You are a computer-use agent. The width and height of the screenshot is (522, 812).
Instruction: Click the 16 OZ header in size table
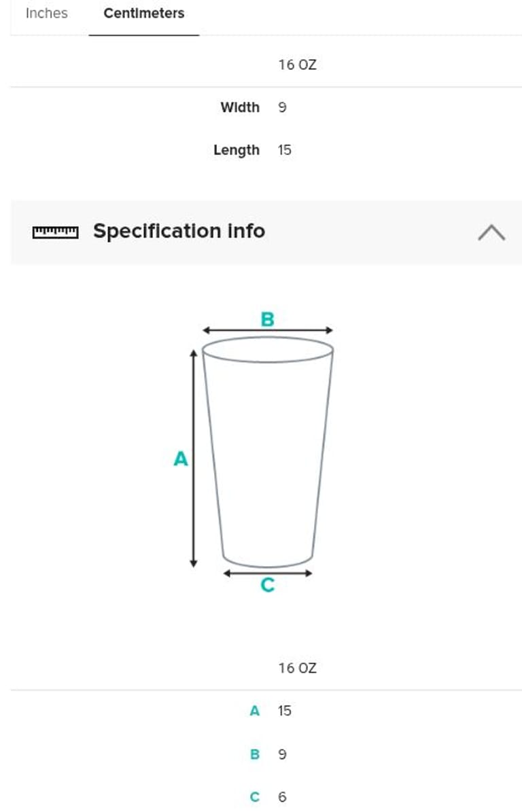click(x=297, y=65)
